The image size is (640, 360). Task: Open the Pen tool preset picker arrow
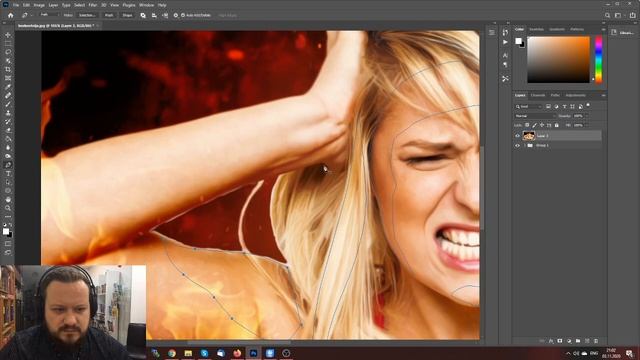click(32, 15)
